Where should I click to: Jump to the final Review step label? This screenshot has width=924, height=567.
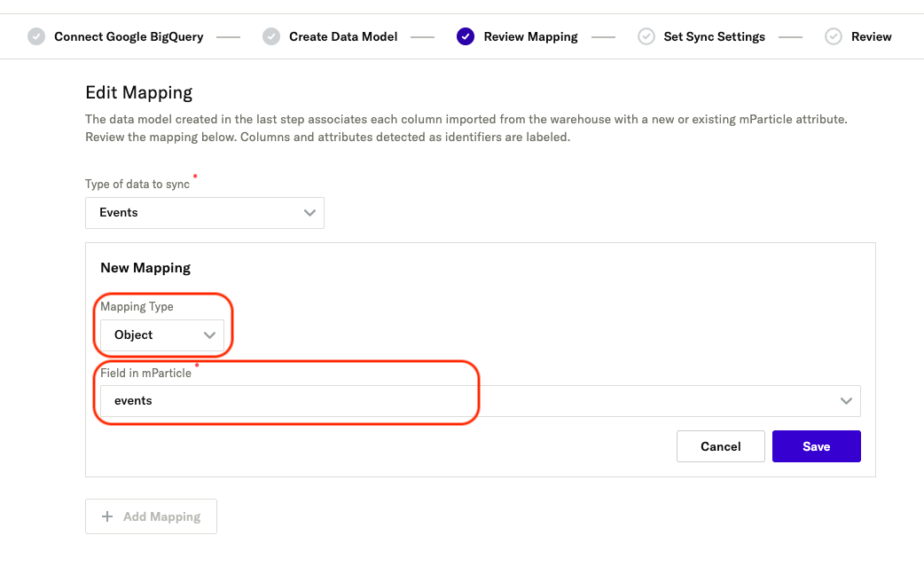[x=871, y=36]
